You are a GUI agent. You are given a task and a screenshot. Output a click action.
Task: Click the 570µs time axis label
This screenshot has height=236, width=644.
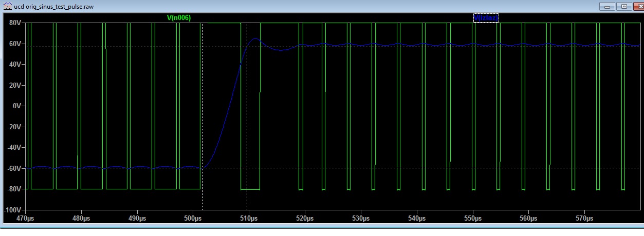pyautogui.click(x=584, y=219)
